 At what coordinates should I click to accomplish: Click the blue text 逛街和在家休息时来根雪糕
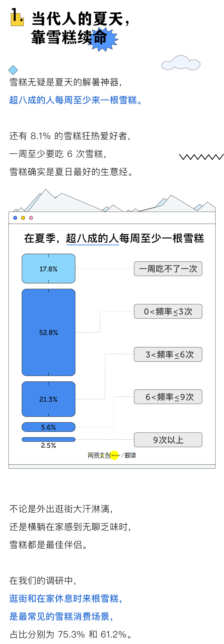[x=64, y=599]
